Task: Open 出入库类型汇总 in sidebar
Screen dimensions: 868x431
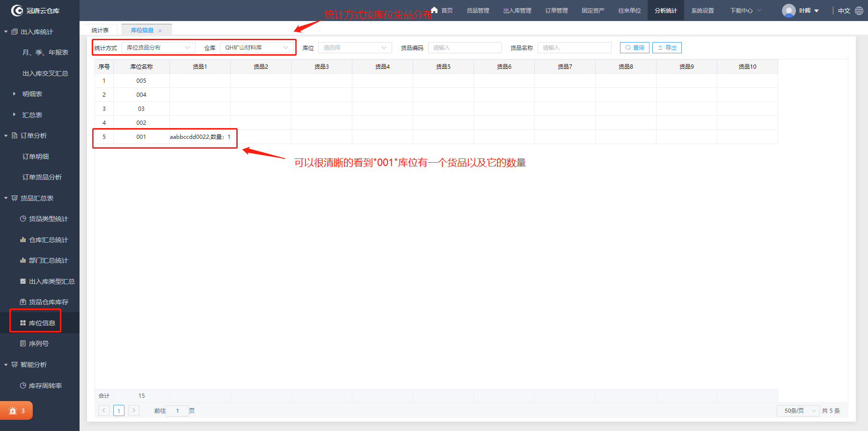Action: [47, 281]
